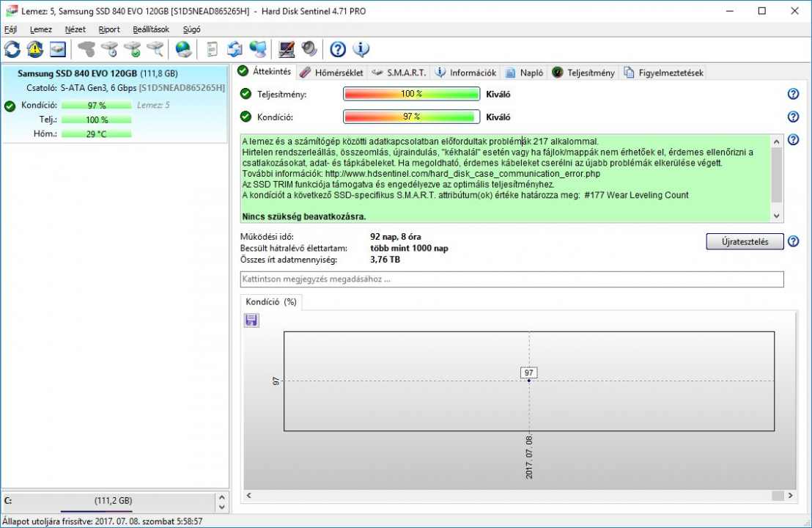Click green status icon in disk list panel
The width and height of the screenshot is (812, 528).
tap(10, 106)
